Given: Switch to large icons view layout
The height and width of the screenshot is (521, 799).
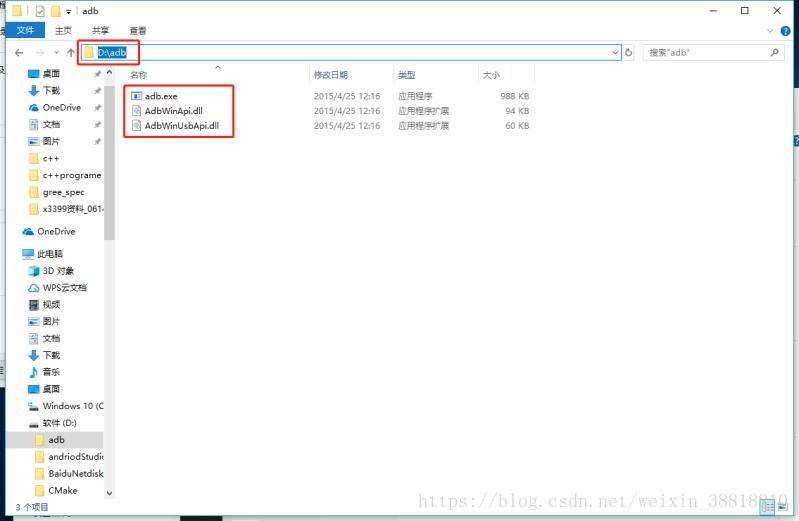Looking at the screenshot, I should tap(783, 507).
